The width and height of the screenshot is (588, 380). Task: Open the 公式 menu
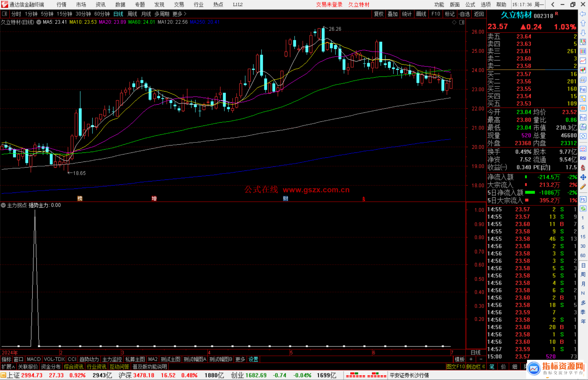click(x=470, y=4)
